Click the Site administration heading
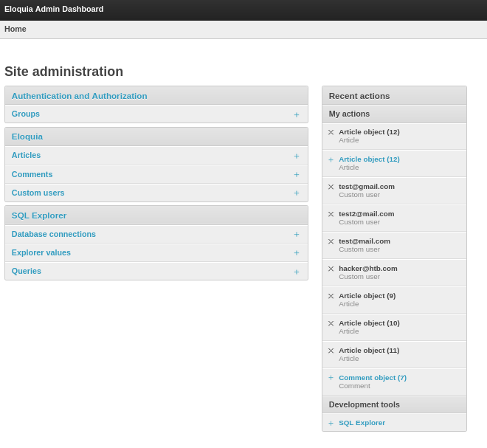 (x=63, y=72)
